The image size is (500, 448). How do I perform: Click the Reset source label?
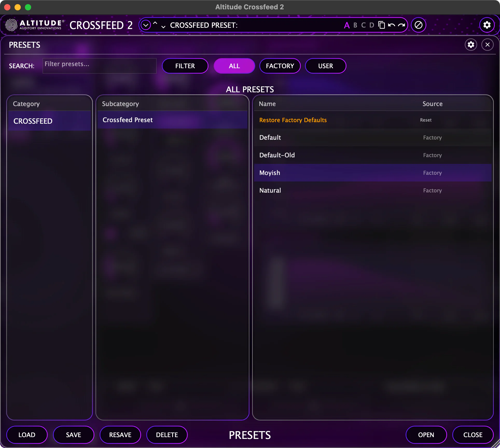426,120
